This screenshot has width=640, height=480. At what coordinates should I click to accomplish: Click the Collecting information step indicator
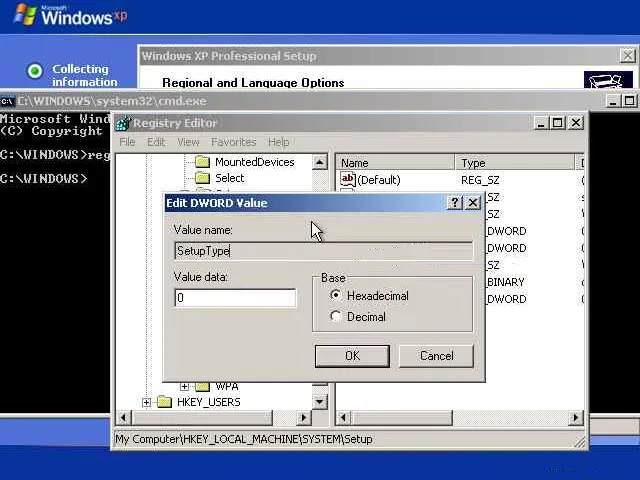(x=35, y=71)
